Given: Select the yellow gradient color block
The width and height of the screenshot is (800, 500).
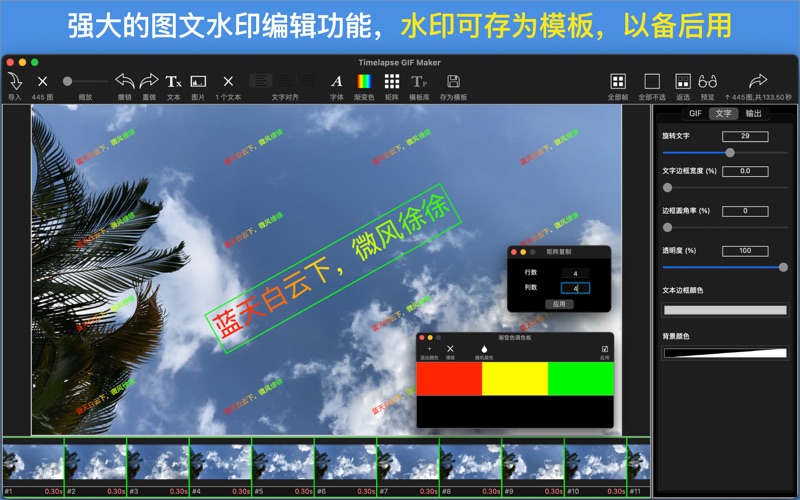Looking at the screenshot, I should point(515,379).
